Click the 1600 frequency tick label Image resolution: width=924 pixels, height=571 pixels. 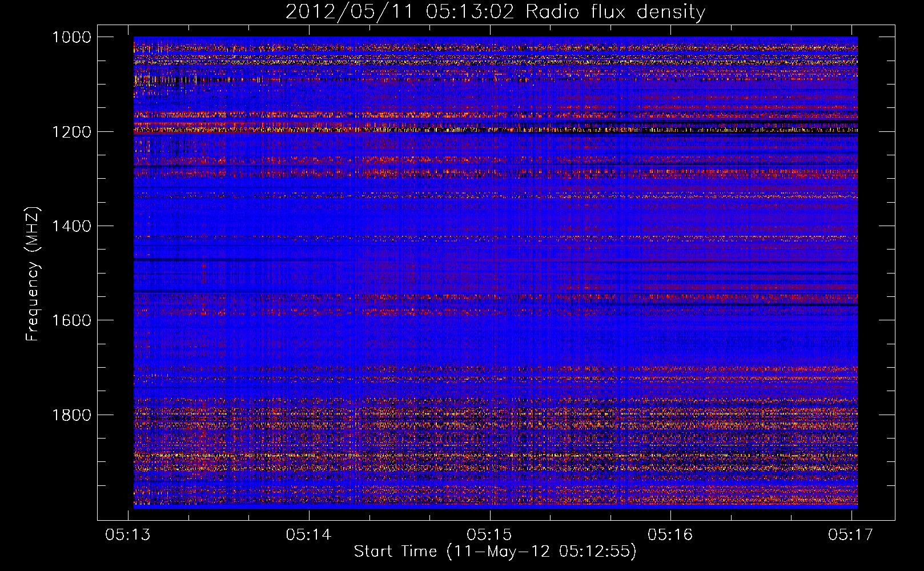71,320
